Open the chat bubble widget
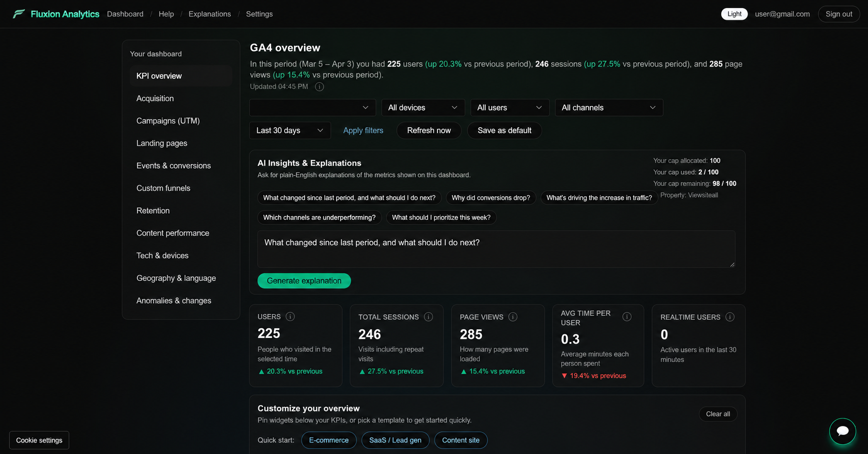868x454 pixels. tap(842, 431)
